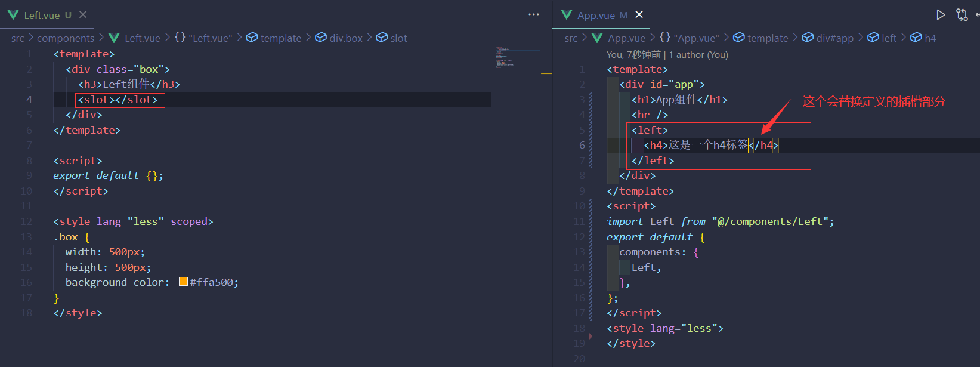Click the cube icon beside 'div#app' breadcrumb

click(808, 38)
